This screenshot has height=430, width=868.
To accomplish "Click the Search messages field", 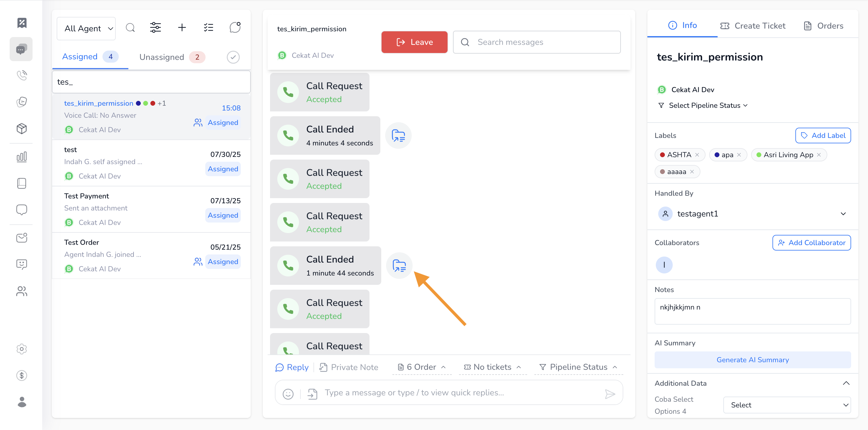I will [x=536, y=42].
